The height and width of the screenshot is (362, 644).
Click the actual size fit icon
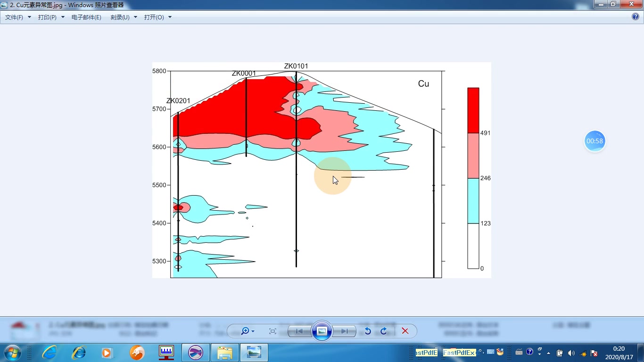coord(272,331)
